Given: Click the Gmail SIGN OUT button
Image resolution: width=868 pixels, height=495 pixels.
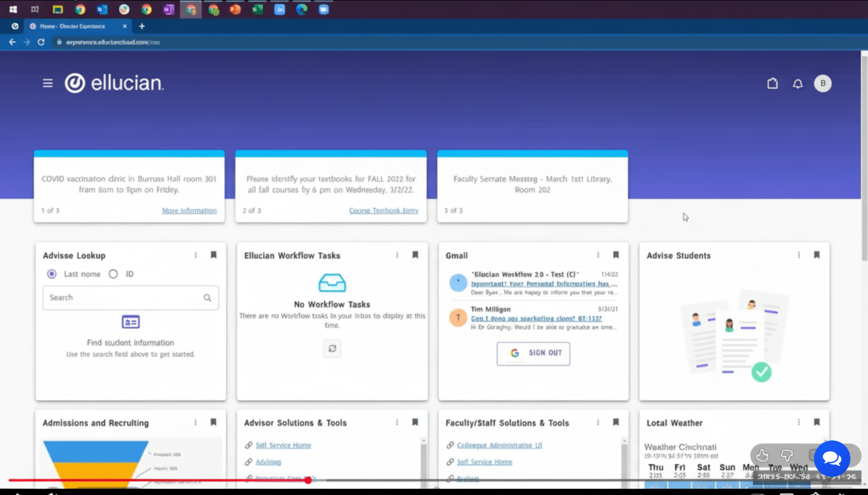Looking at the screenshot, I should pyautogui.click(x=533, y=353).
